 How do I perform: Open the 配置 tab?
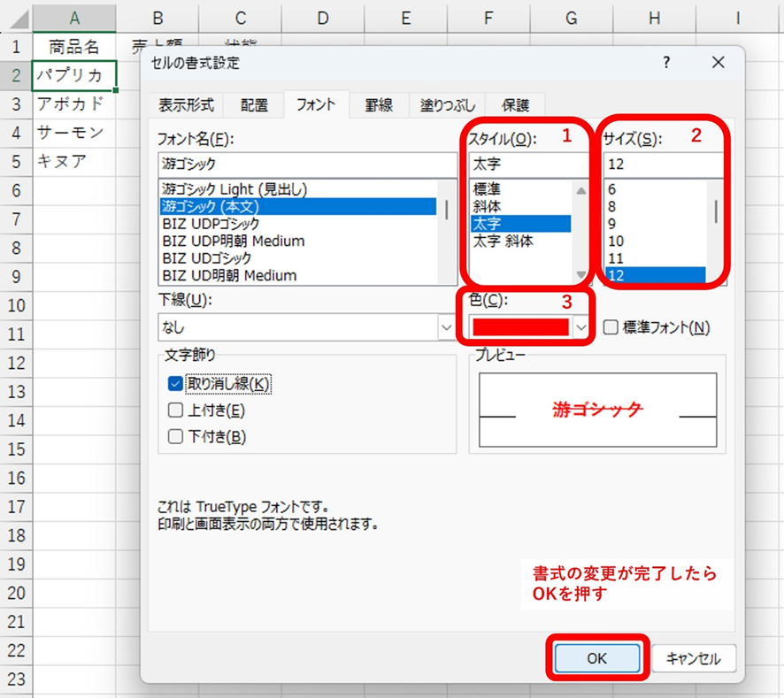tap(254, 105)
